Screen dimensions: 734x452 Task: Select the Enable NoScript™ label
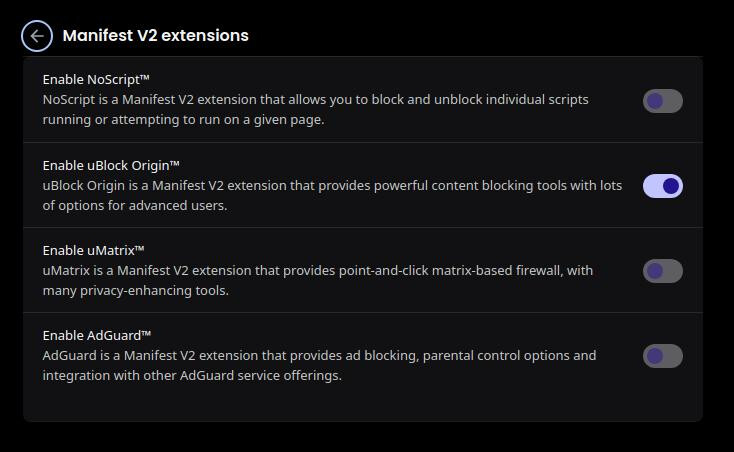click(96, 80)
